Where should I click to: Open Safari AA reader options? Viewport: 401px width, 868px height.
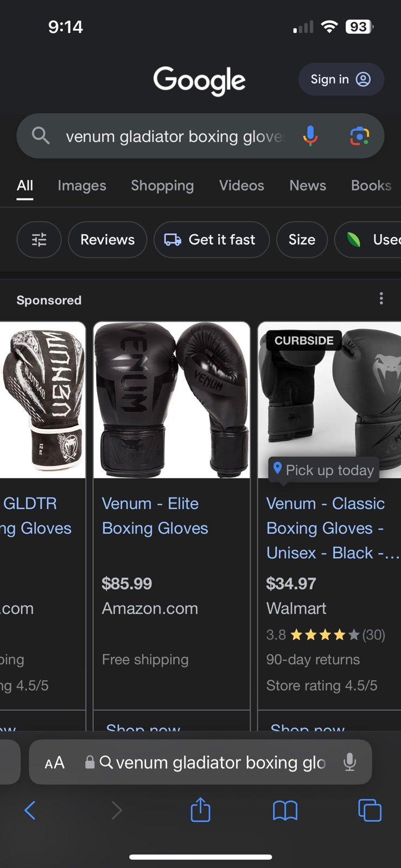pyautogui.click(x=54, y=763)
